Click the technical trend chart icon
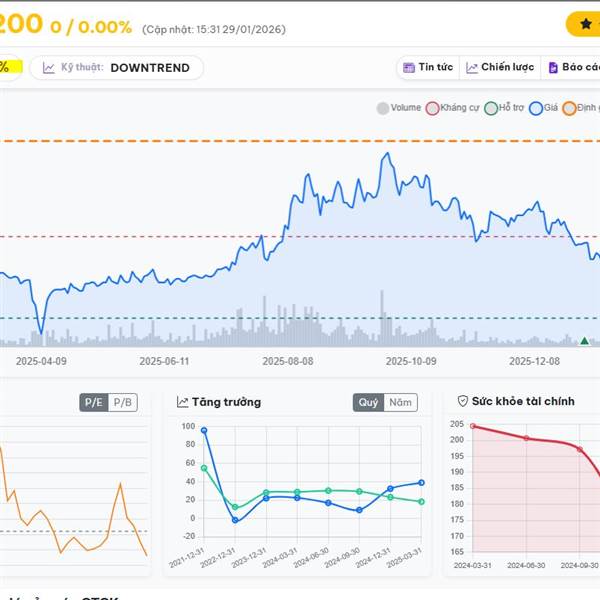The image size is (600, 600). (x=48, y=68)
